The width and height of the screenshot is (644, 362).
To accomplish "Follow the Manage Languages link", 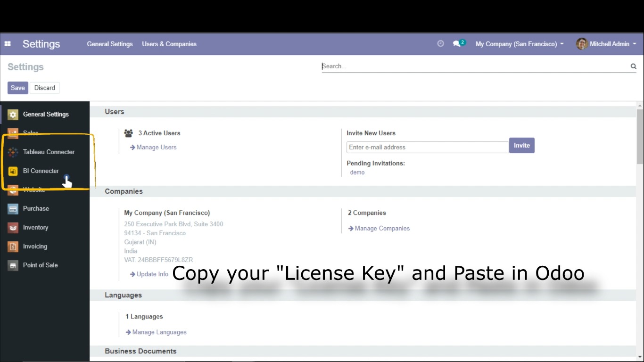I will (156, 332).
